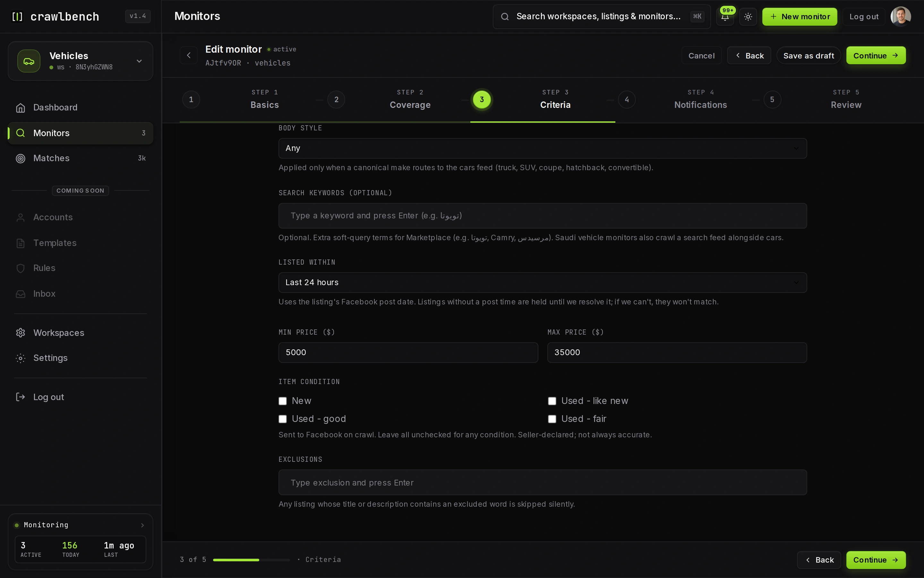Check the New condition checkbox
The height and width of the screenshot is (578, 924).
tap(283, 401)
